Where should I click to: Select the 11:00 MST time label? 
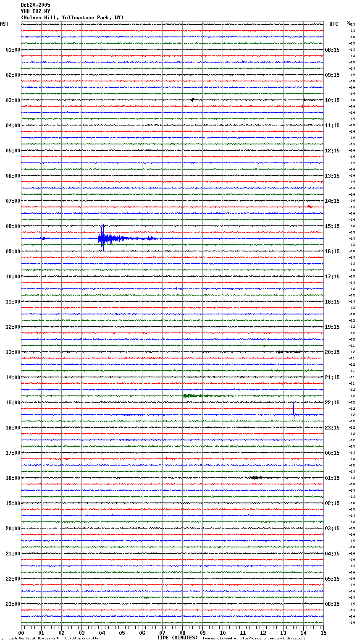[13, 302]
